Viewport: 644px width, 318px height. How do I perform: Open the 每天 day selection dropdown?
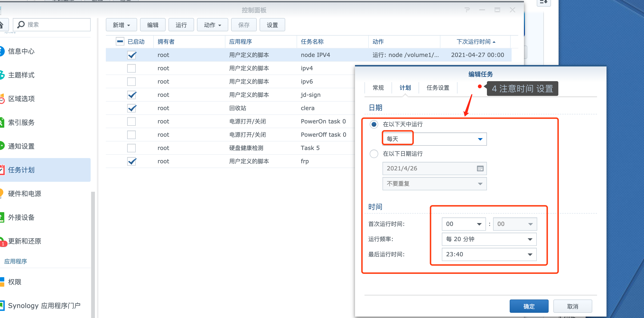[x=434, y=139]
